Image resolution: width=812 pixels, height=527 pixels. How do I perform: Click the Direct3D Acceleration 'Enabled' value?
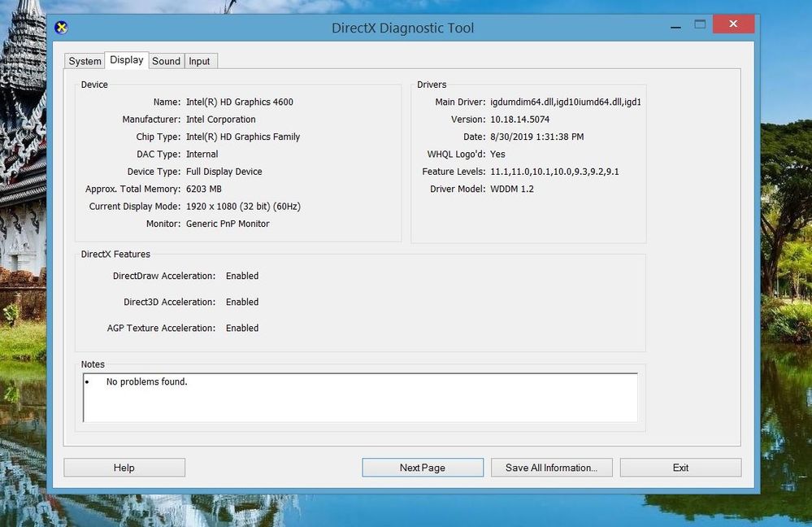[x=242, y=302]
